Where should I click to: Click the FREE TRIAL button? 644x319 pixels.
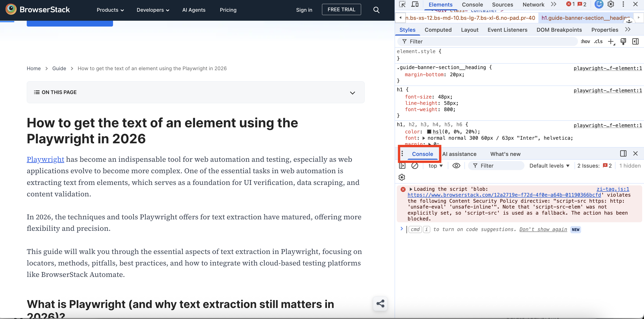point(341,9)
